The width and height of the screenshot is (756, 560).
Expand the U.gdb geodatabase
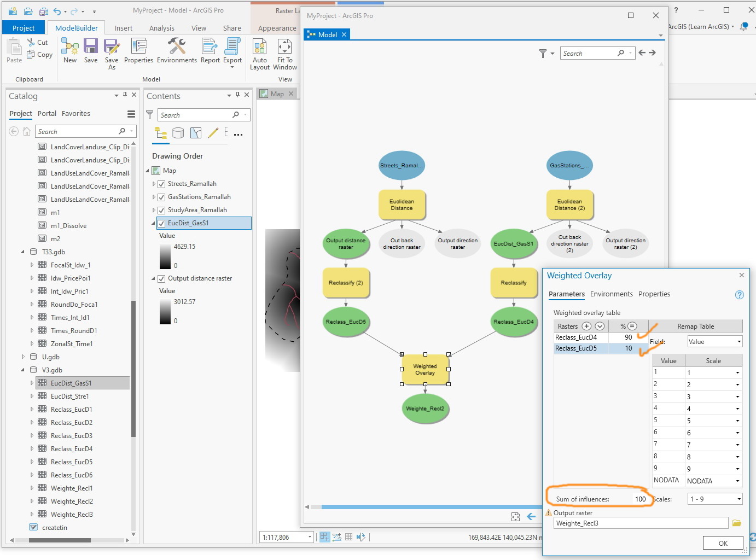[23, 357]
